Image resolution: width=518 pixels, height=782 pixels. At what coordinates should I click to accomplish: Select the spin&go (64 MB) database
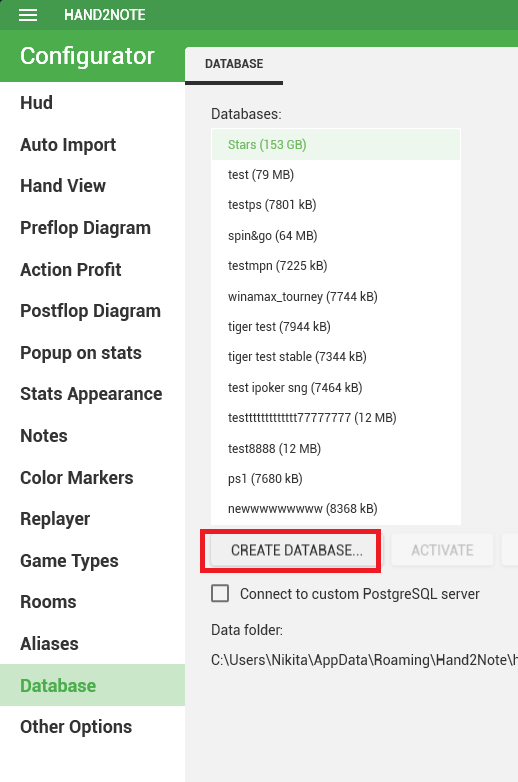pyautogui.click(x=336, y=235)
